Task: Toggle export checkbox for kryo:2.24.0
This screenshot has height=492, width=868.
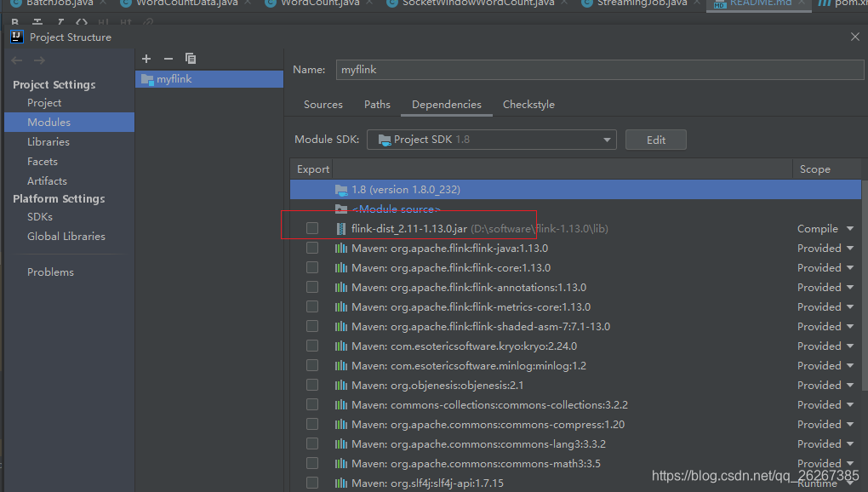Action: pyautogui.click(x=312, y=346)
